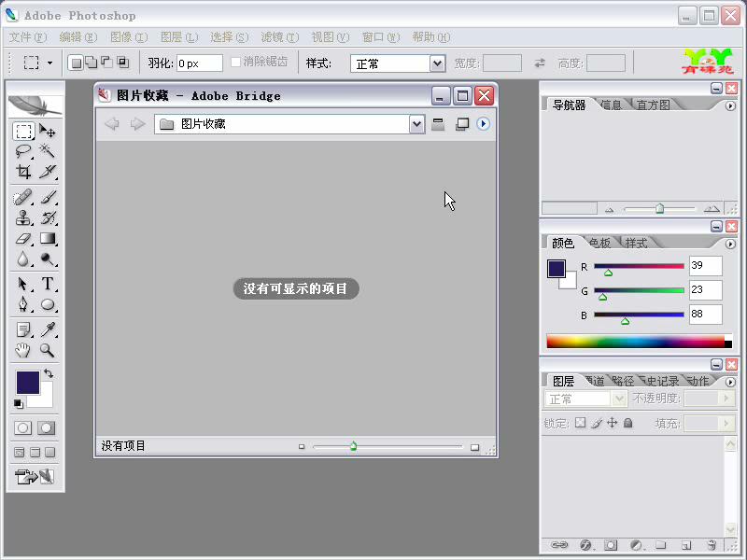The height and width of the screenshot is (560, 747).
Task: Open the 编辑 menu
Action: tap(78, 37)
